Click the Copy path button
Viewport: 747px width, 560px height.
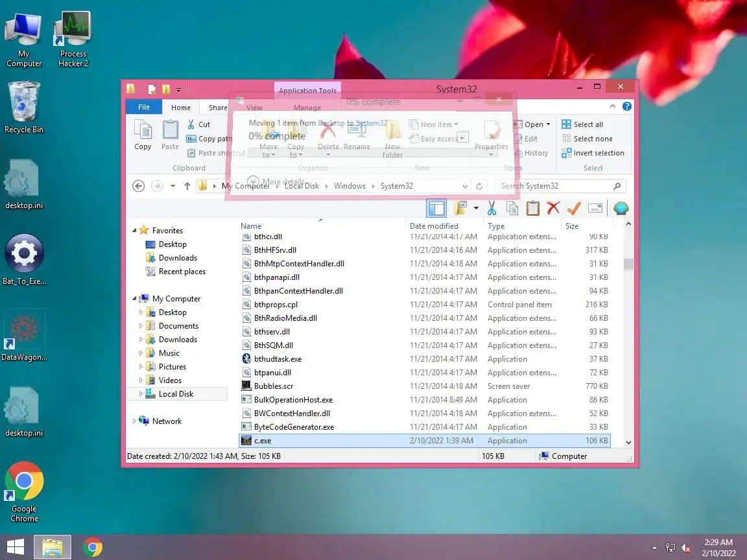click(x=209, y=139)
